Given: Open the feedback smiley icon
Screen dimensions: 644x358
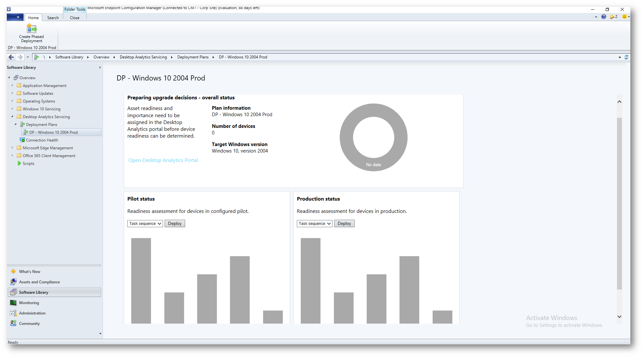Looking at the screenshot, I should [x=625, y=17].
